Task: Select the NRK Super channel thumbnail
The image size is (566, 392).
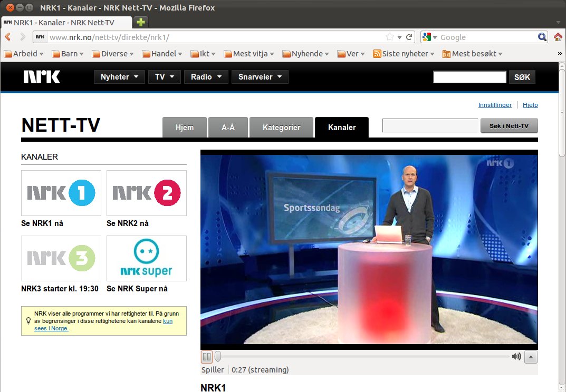Action: point(147,258)
